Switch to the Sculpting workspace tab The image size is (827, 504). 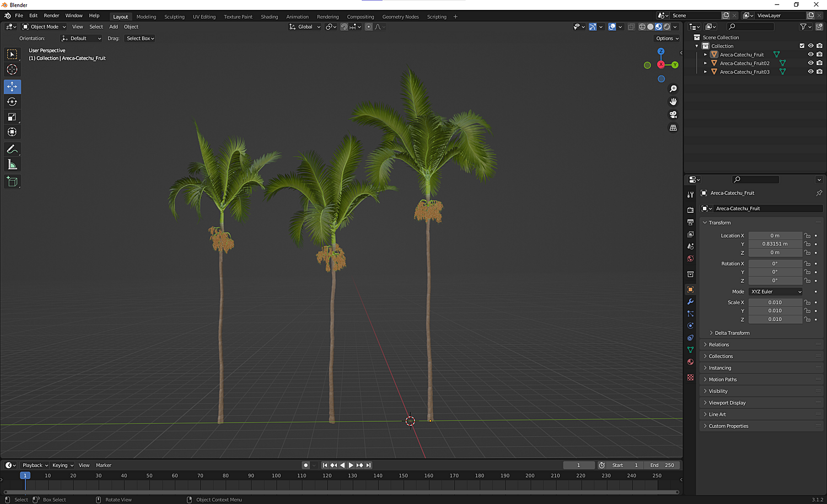174,17
